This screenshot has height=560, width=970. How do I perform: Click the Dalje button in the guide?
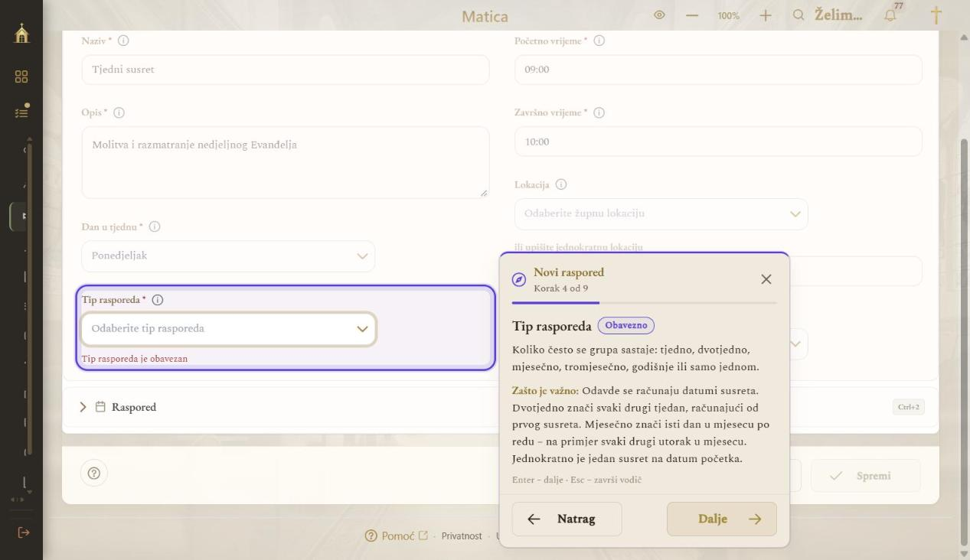click(722, 519)
